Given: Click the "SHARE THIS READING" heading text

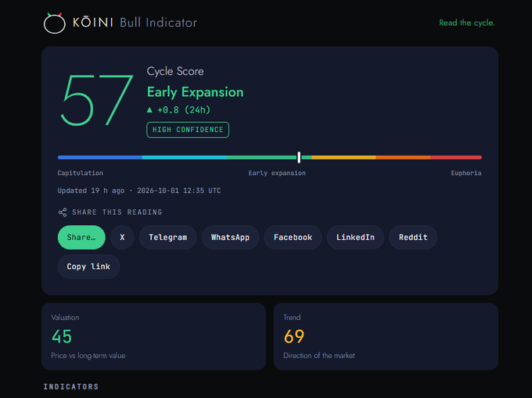Looking at the screenshot, I should click(x=117, y=212).
